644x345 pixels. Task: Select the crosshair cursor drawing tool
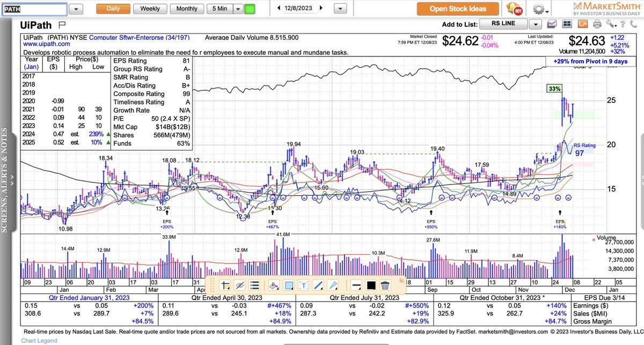point(225,285)
